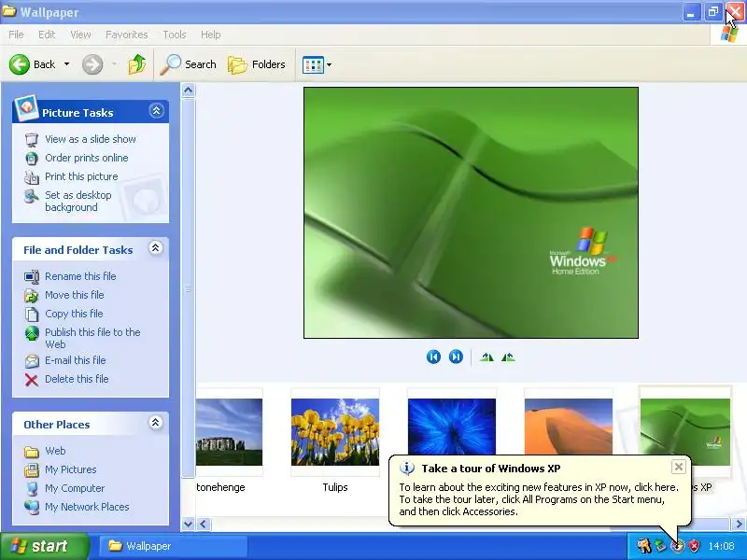Open the Help menu
The height and width of the screenshot is (560, 747).
coord(211,35)
